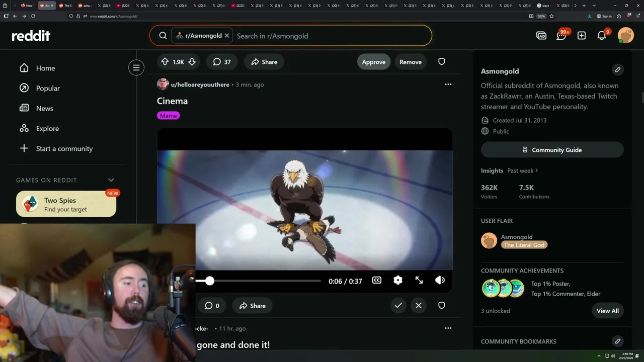Edit the Asmongold community description

[x=618, y=70]
